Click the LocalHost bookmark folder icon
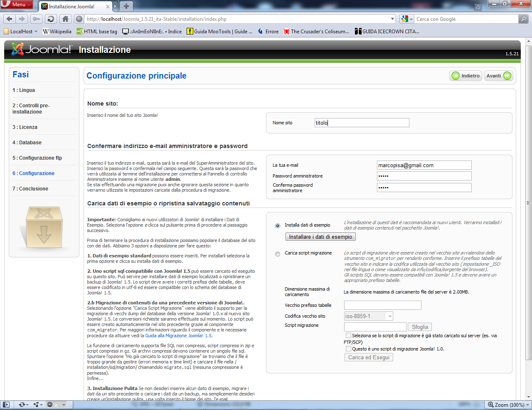The height and width of the screenshot is (410, 532). [x=6, y=31]
